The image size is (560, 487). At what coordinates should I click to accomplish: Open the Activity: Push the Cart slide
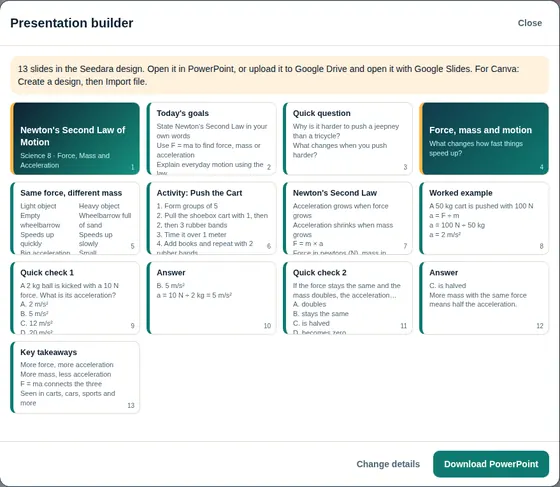tap(211, 218)
